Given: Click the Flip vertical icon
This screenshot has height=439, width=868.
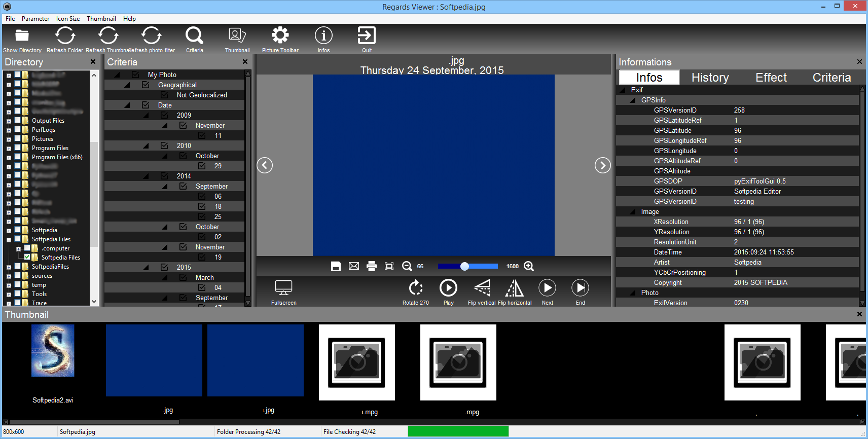Looking at the screenshot, I should (x=482, y=288).
